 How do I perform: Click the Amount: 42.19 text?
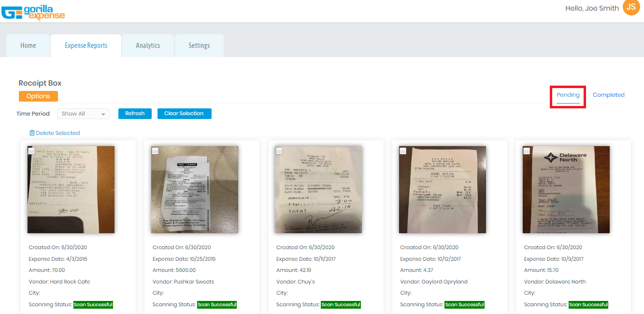pyautogui.click(x=294, y=270)
